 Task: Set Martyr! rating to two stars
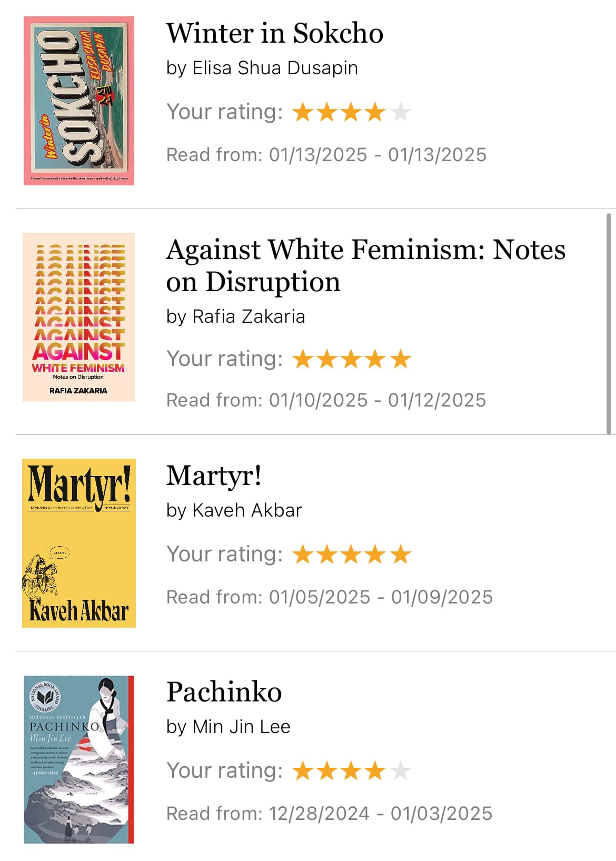(x=327, y=555)
